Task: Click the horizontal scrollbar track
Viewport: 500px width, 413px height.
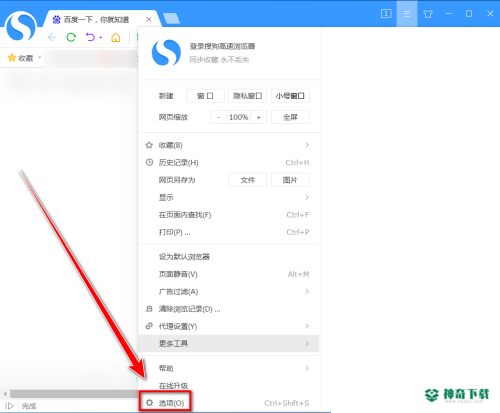Action: tap(74, 394)
